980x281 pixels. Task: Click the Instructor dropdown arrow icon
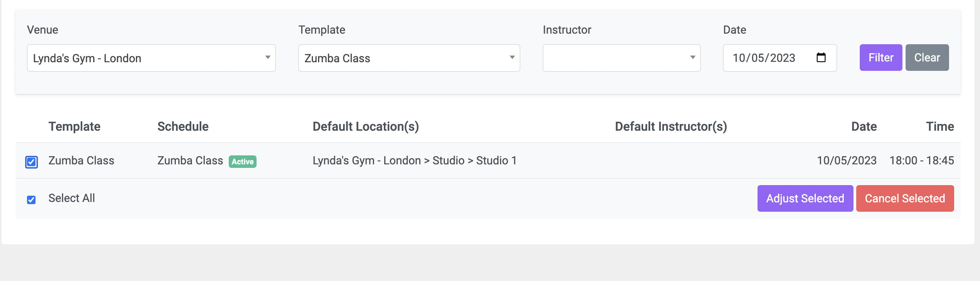693,58
